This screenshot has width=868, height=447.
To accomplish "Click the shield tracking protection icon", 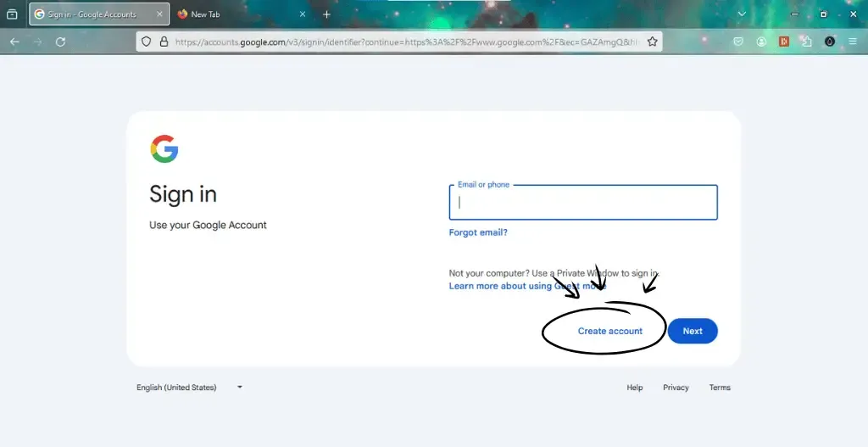I will tap(147, 42).
